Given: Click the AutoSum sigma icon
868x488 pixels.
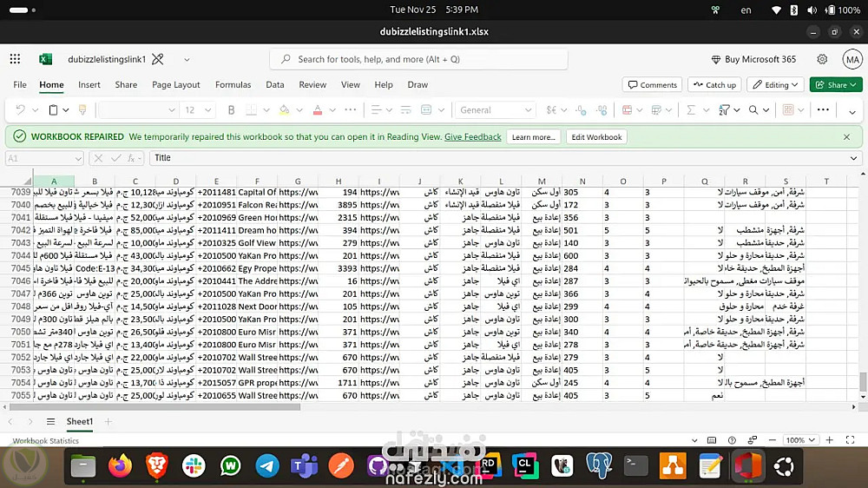Looking at the screenshot, I should pyautogui.click(x=691, y=109).
